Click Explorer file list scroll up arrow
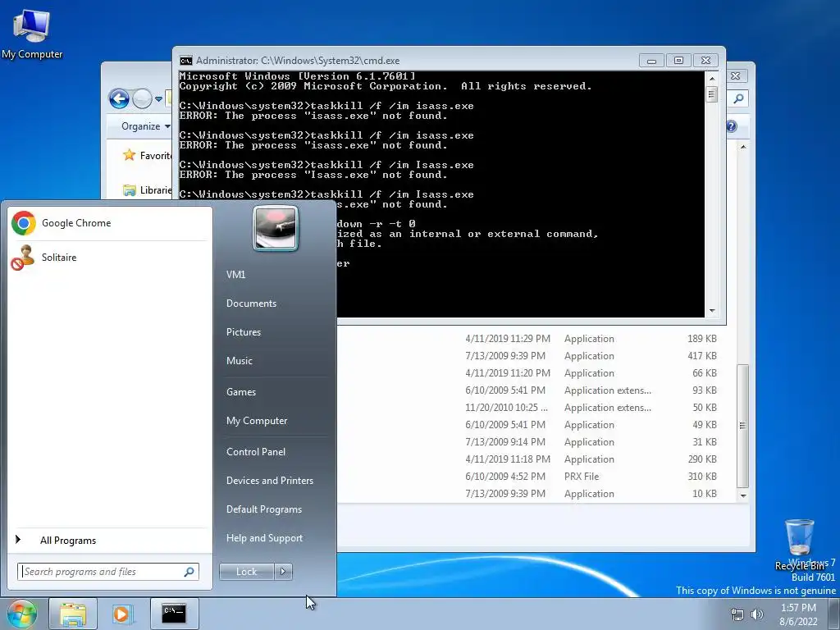The width and height of the screenshot is (840, 630). tap(743, 147)
